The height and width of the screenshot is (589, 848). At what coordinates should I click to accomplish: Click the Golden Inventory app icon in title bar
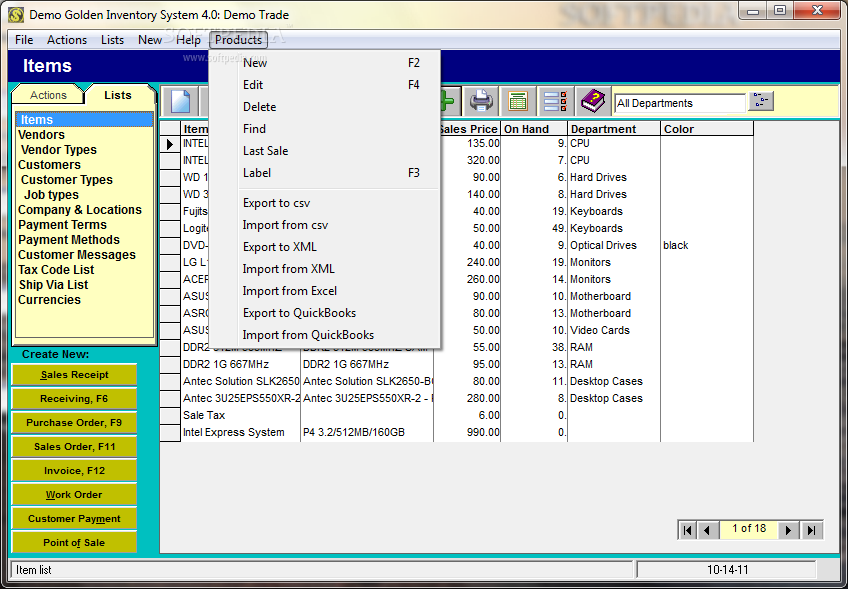16,15
